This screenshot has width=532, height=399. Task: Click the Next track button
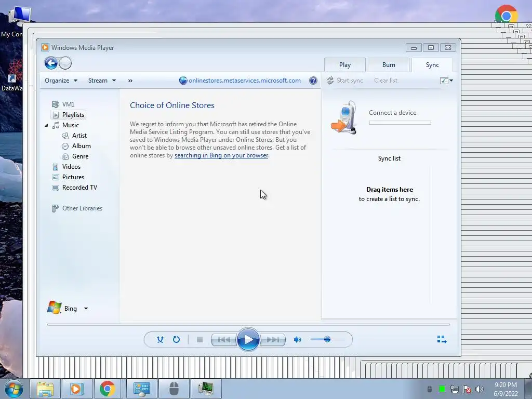point(272,339)
